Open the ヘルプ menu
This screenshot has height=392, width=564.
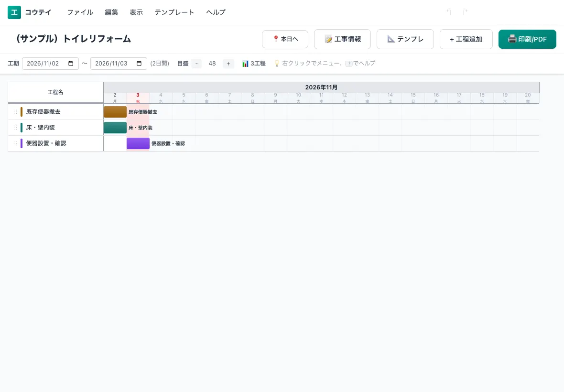point(216,12)
